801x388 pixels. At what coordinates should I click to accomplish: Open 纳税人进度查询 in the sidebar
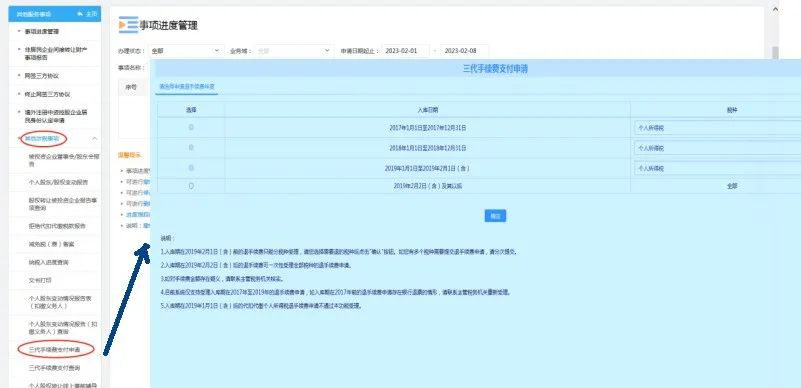click(49, 262)
